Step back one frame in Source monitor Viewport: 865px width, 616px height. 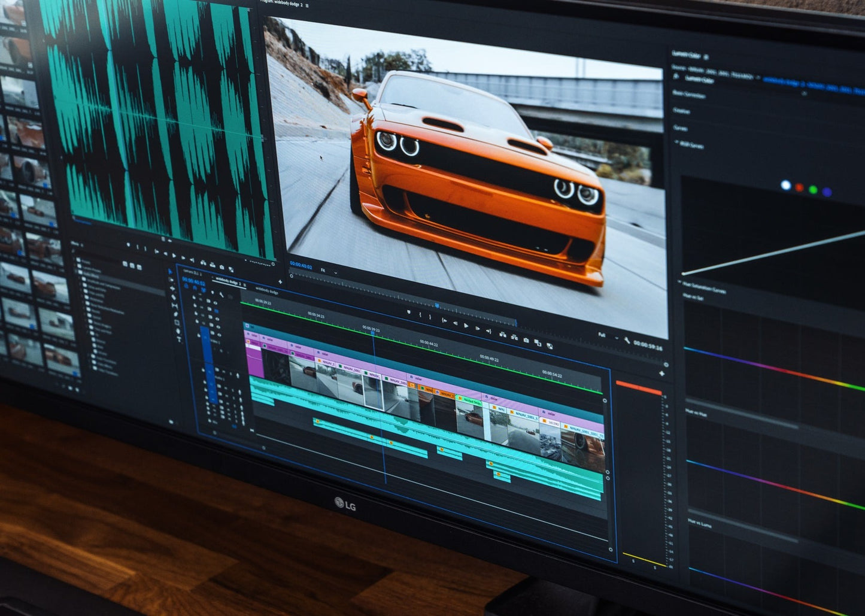tap(165, 254)
